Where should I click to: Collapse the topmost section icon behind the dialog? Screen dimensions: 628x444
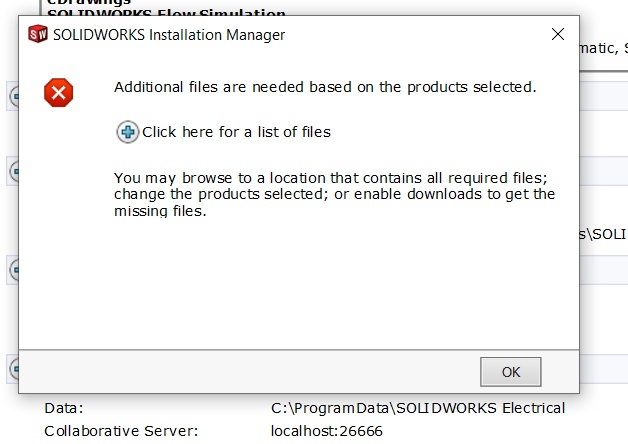[x=14, y=96]
